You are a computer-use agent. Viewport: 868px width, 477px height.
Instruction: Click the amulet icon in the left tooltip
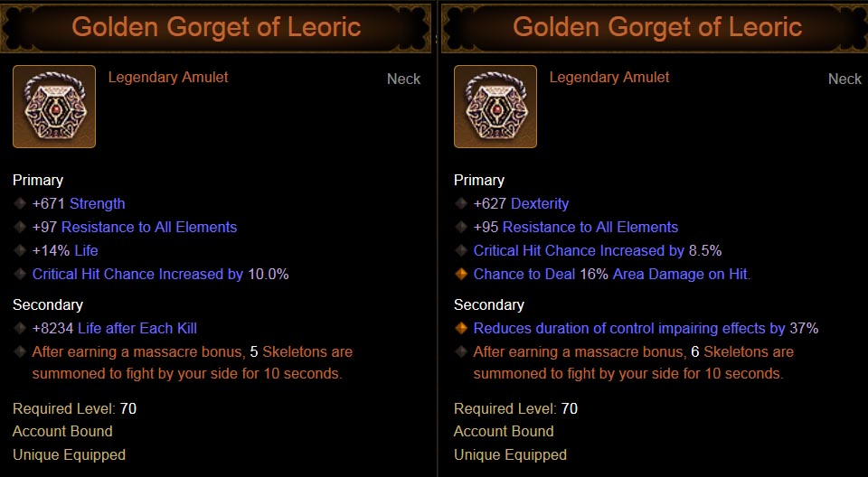click(x=54, y=107)
